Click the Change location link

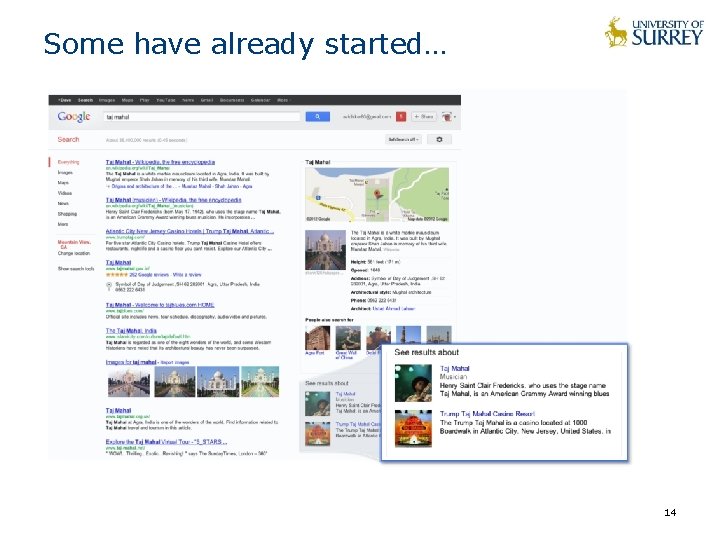(74, 253)
